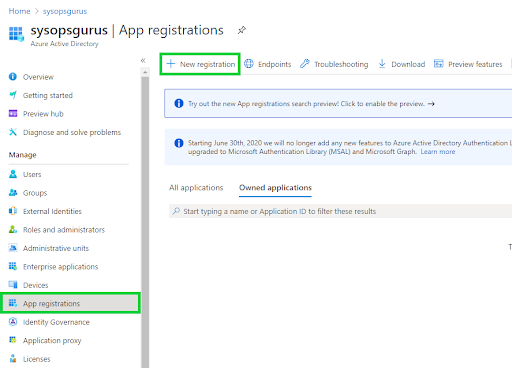
Task: Open Diagnose and solve problems
Action: tap(72, 132)
